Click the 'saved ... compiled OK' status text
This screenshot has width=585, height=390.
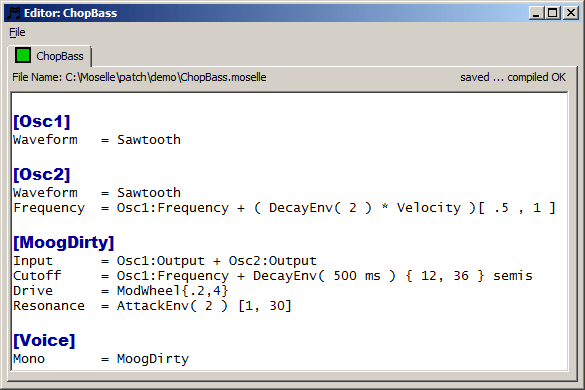(x=513, y=77)
